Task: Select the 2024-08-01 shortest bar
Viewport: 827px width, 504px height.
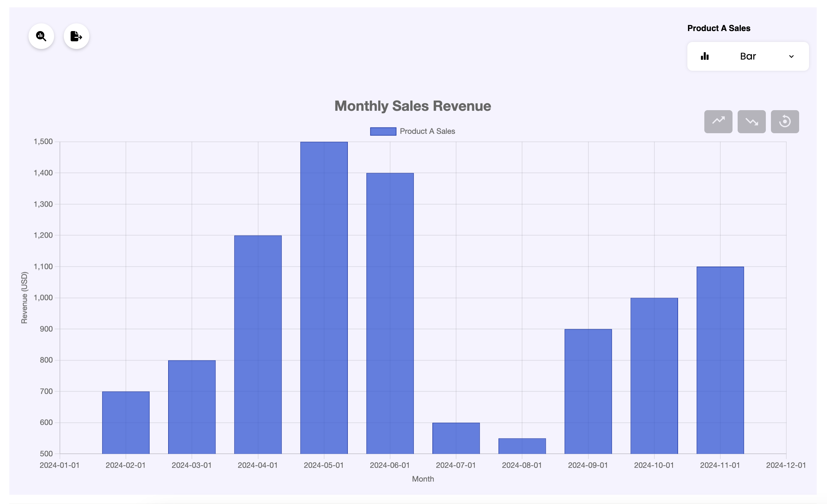Action: pos(522,446)
